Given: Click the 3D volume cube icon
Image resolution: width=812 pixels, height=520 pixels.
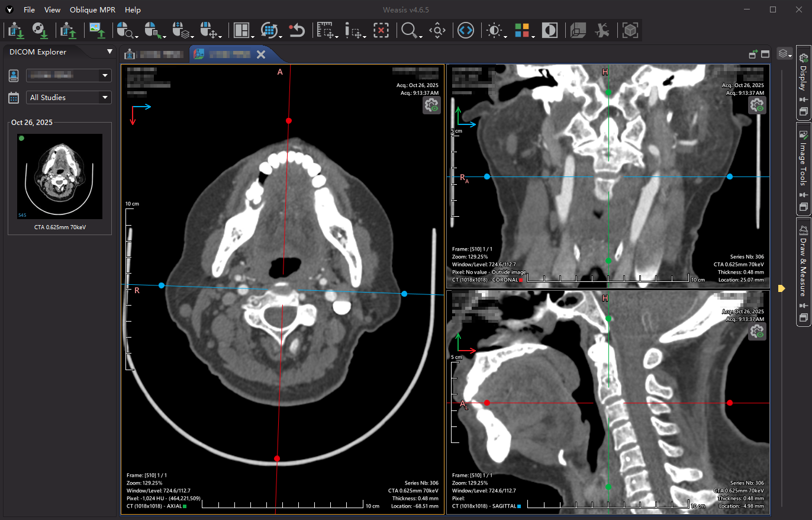Looking at the screenshot, I should [x=630, y=30].
